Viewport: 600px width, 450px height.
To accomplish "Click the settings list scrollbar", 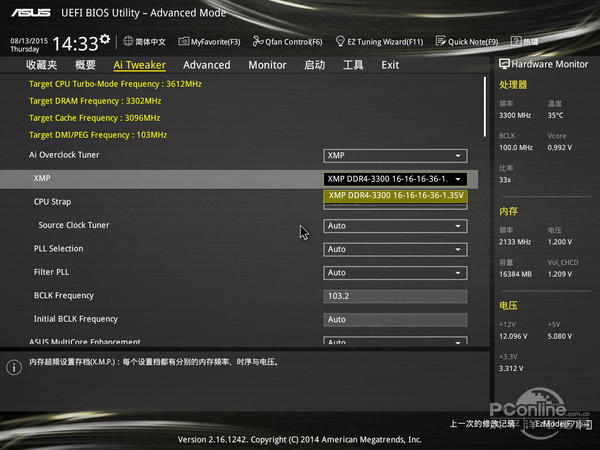I will [x=485, y=107].
